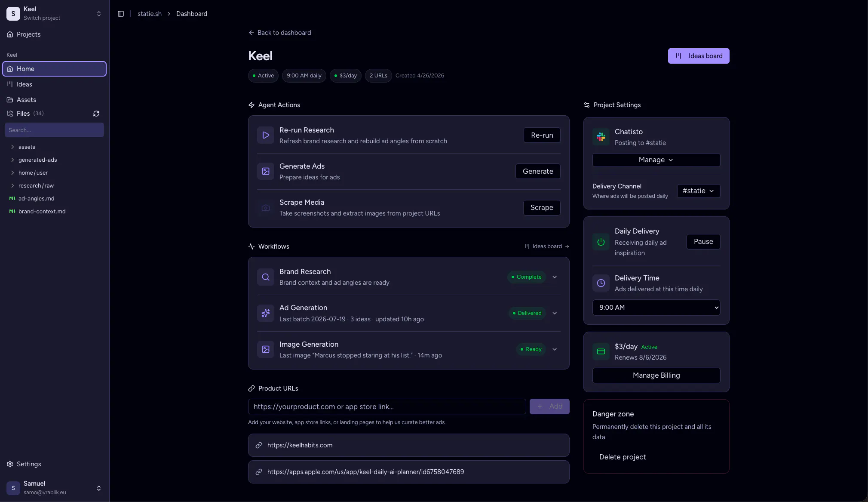Click the link icon beside apps.apple.com URL
868x502 pixels.
pos(259,472)
